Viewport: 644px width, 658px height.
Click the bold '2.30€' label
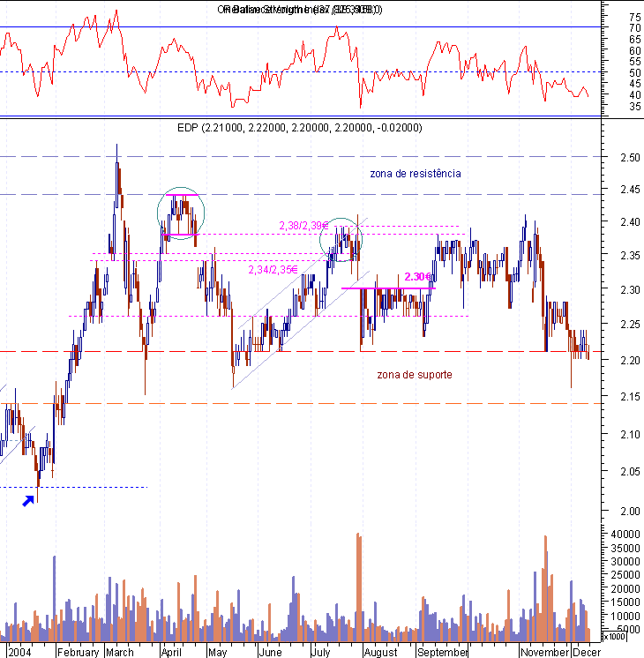tap(417, 277)
